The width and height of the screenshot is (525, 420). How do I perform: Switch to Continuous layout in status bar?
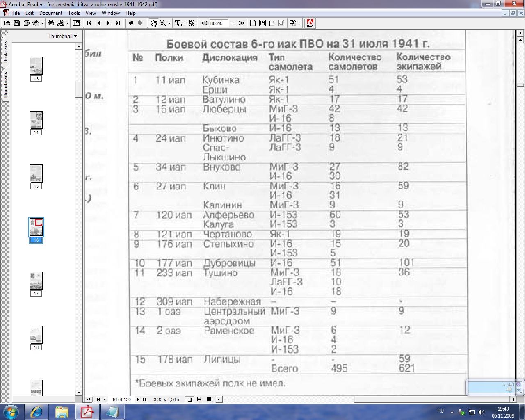199,399
